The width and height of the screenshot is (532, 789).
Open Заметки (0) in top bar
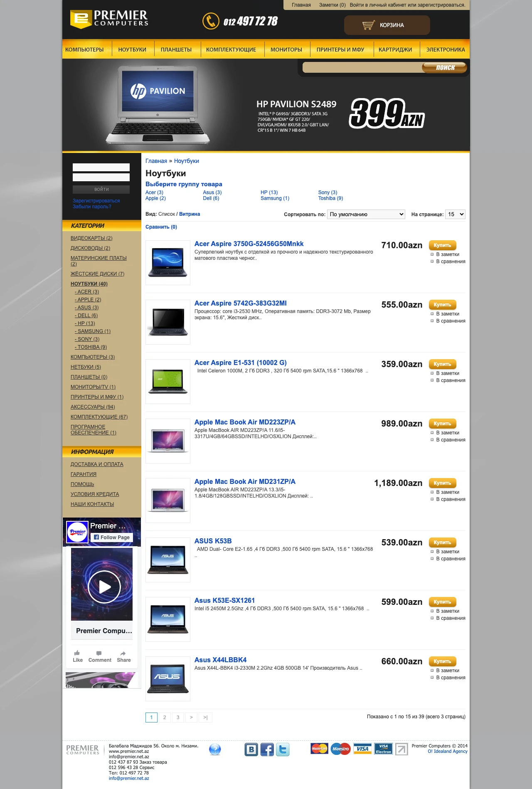coord(332,5)
